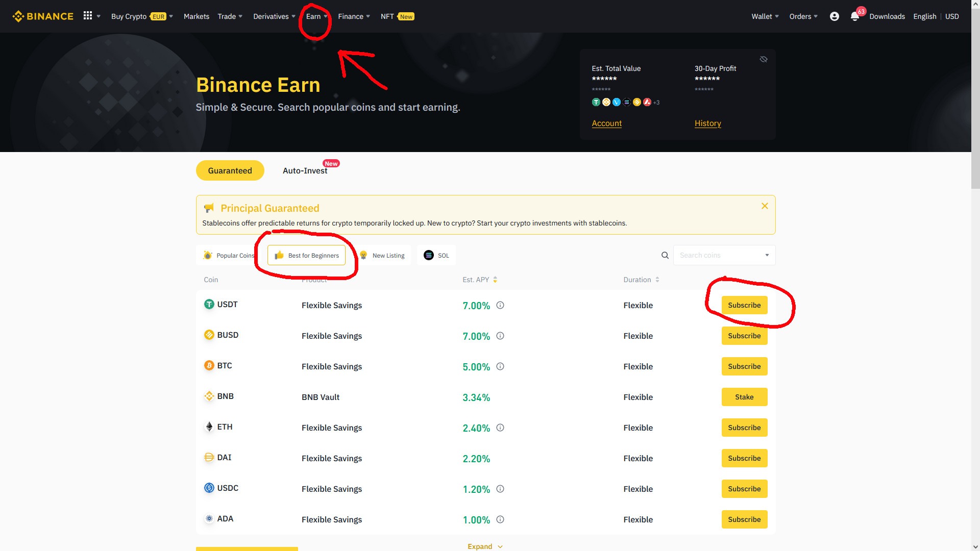980x551 pixels.
Task: Click the SOL coin filter icon
Action: (x=429, y=255)
